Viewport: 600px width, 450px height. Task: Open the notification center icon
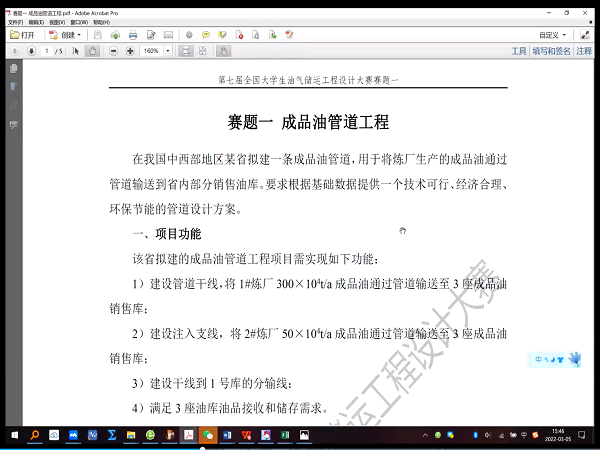pyautogui.click(x=582, y=435)
